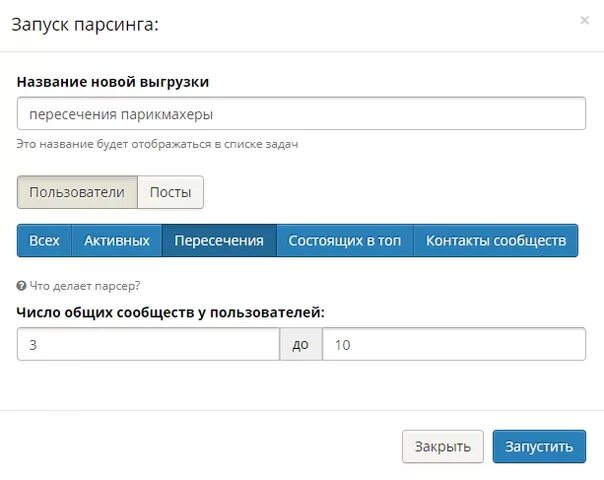This screenshot has height=480, width=604.
Task: Start parsing with the Запустить button
Action: click(x=539, y=446)
